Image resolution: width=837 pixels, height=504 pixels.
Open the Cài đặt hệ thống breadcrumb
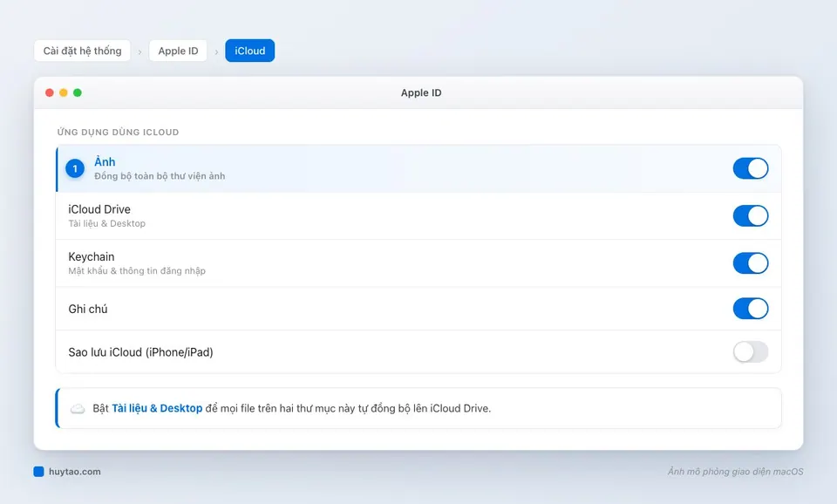click(x=82, y=51)
